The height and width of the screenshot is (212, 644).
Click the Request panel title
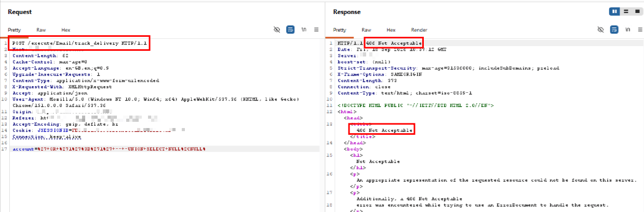point(20,11)
